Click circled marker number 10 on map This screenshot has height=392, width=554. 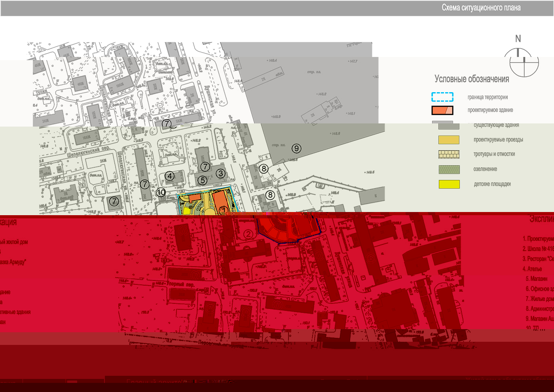point(161,192)
